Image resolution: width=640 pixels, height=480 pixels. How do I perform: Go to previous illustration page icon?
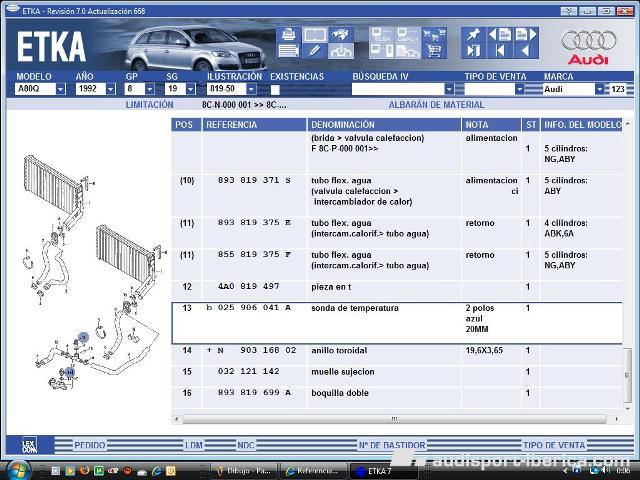coord(500,34)
